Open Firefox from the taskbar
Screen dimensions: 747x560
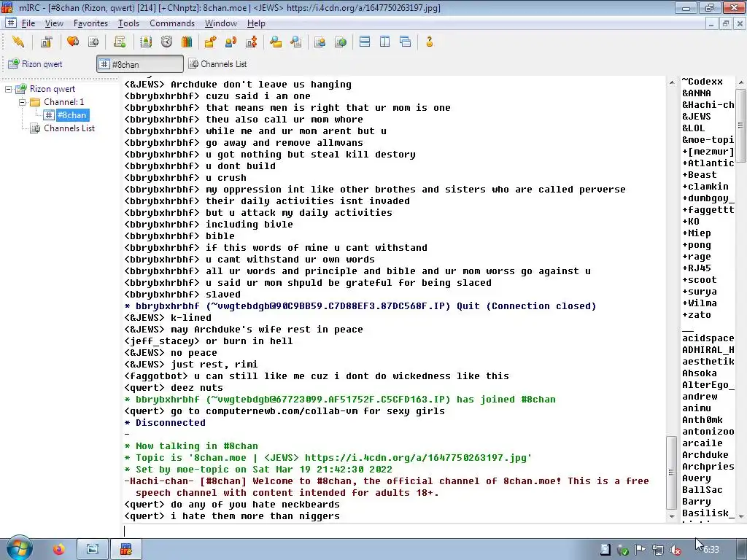click(58, 550)
